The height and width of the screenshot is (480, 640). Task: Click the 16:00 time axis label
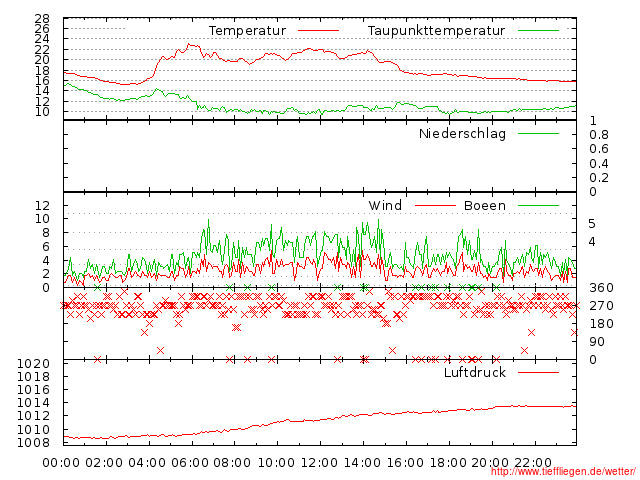[405, 463]
